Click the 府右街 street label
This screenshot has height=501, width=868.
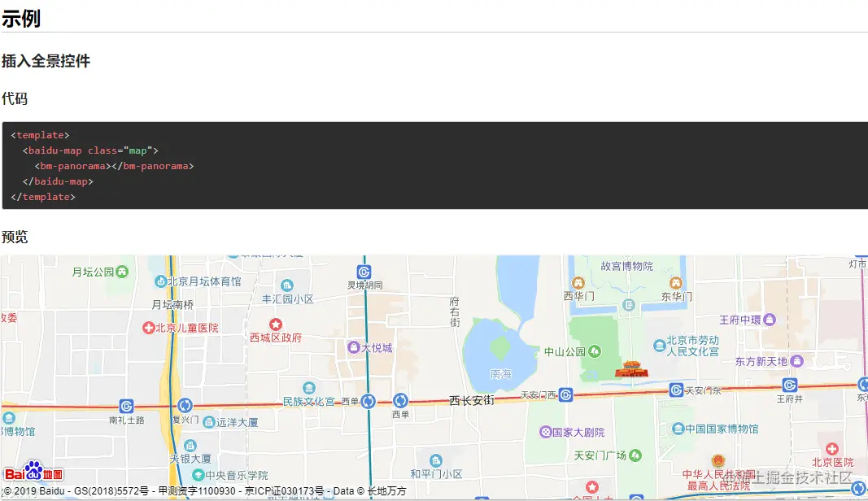(455, 311)
